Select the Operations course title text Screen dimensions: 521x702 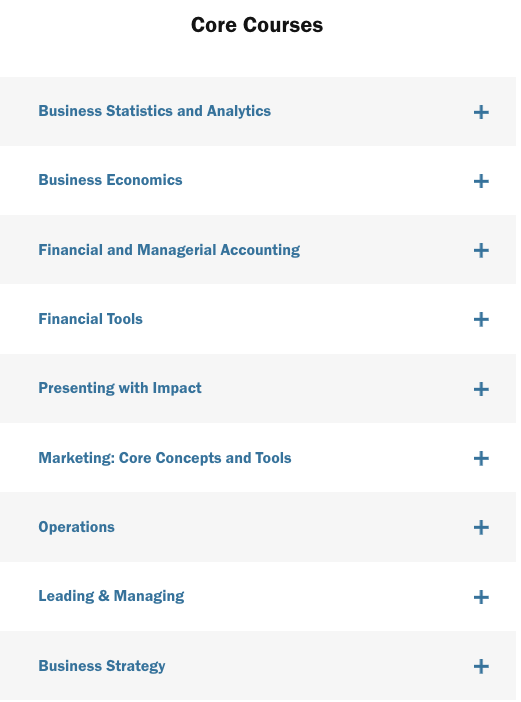(x=77, y=527)
